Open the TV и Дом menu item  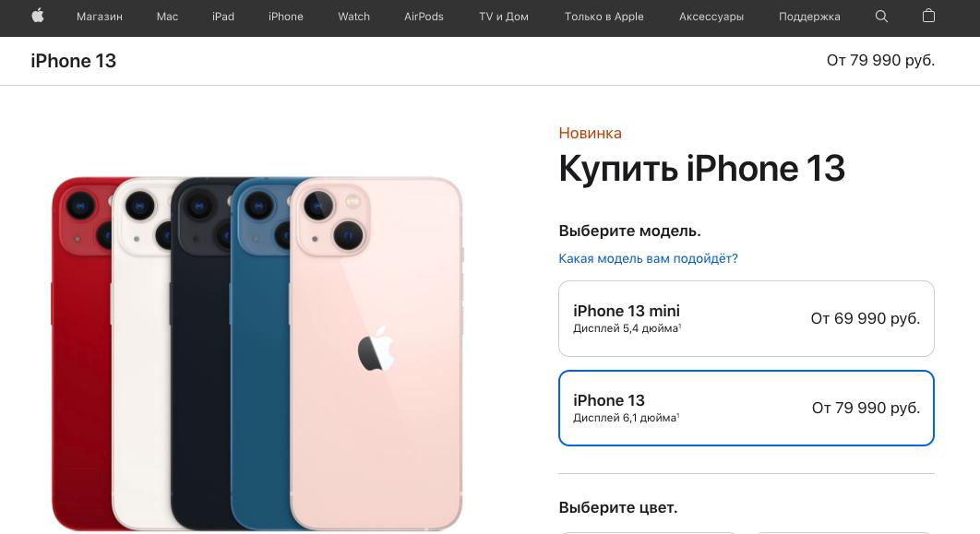coord(504,17)
